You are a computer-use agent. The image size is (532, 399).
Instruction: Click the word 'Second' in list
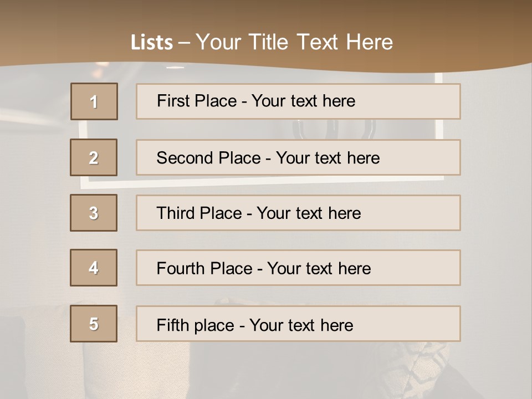point(185,158)
